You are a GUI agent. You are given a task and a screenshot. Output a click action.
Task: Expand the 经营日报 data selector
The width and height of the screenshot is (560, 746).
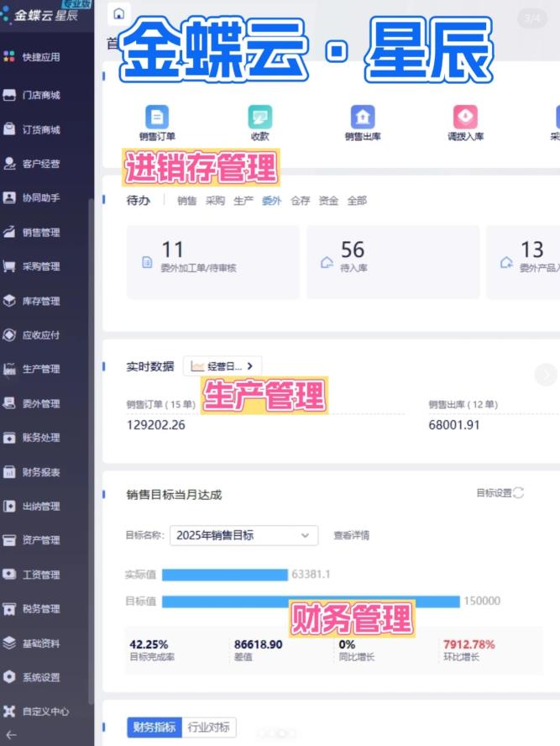coord(222,365)
